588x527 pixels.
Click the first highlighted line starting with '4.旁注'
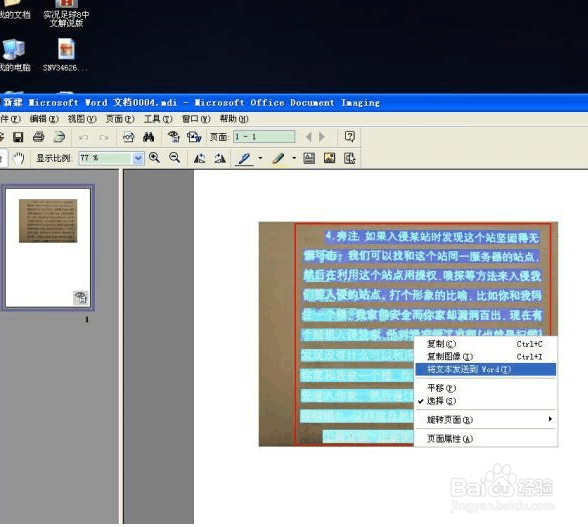coord(432,237)
